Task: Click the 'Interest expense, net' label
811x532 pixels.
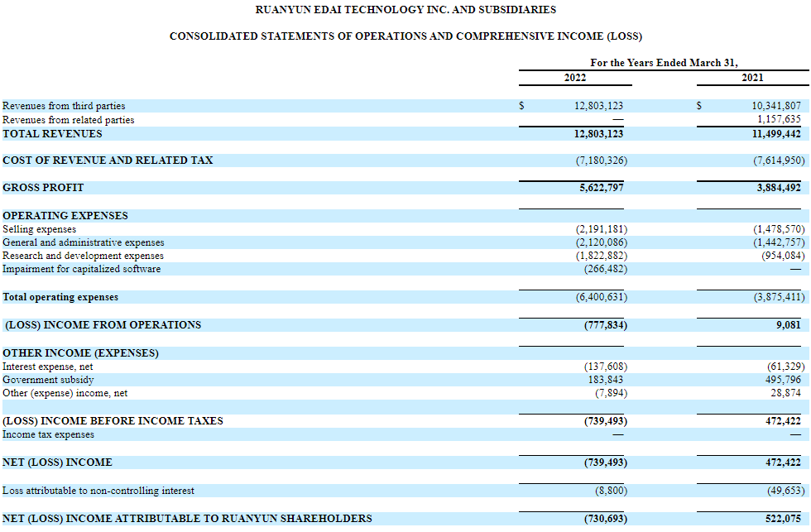Action: (48, 367)
